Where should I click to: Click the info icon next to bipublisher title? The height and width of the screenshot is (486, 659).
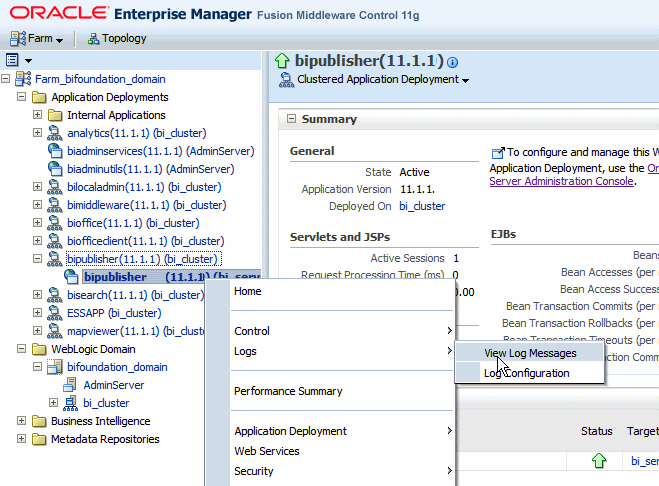click(452, 63)
